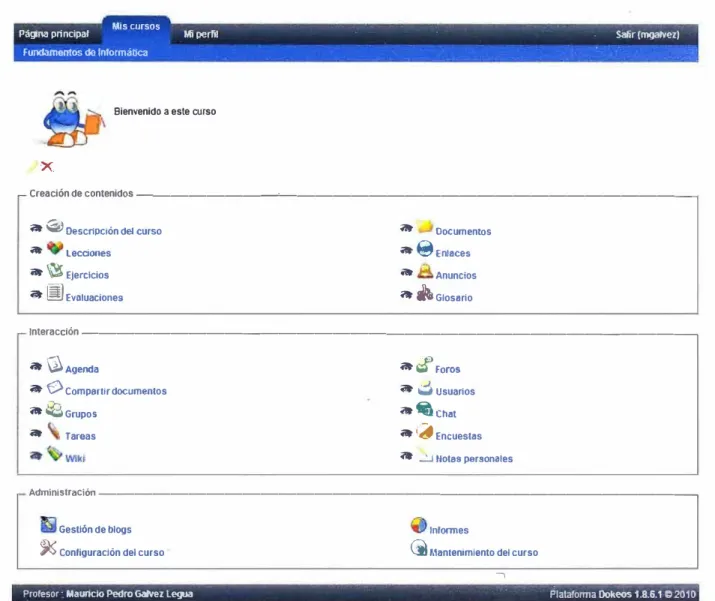Click the Informes pie chart icon
Viewport: 715px width, 601px height.
click(x=419, y=525)
